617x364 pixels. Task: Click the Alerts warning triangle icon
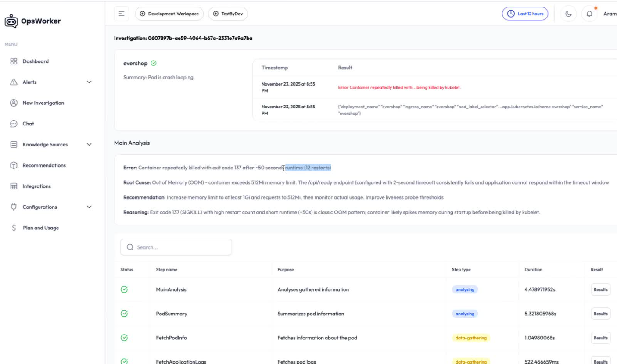(x=14, y=82)
